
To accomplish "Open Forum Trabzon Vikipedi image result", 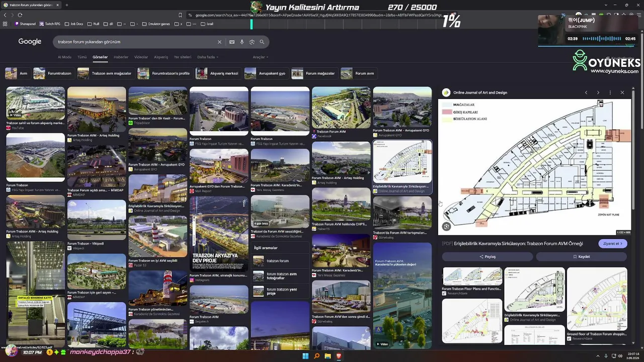I will tap(97, 220).
